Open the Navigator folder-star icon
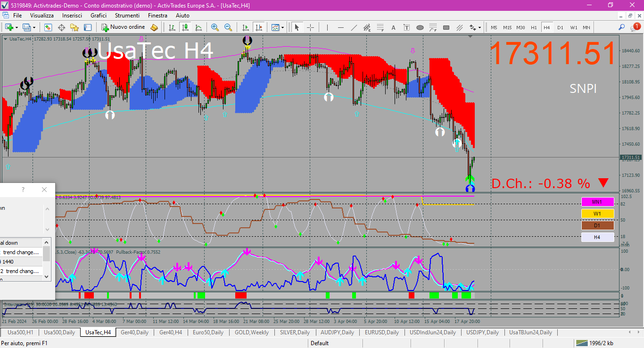644x348 pixels. [x=74, y=27]
